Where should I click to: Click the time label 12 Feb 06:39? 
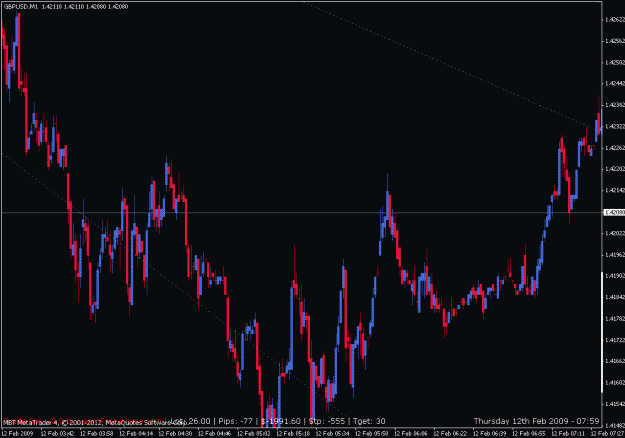pos(489,434)
